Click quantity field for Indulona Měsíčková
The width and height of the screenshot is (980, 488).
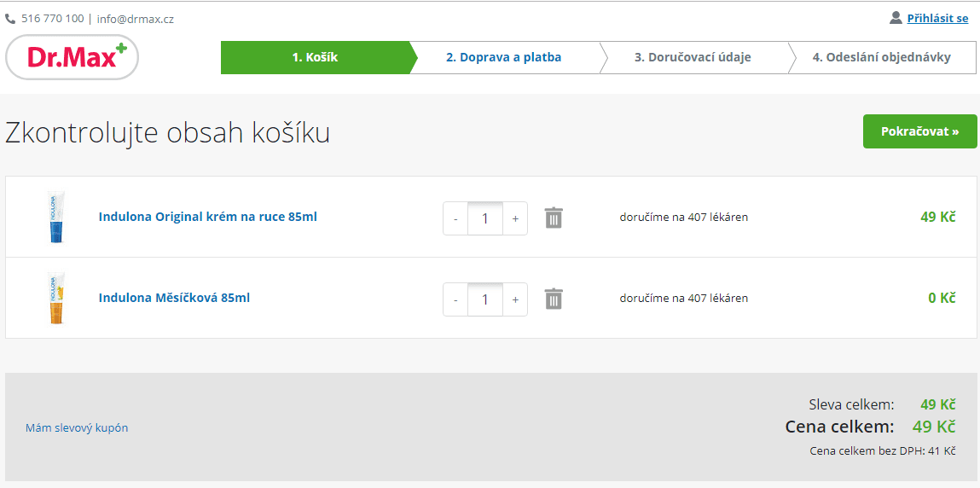coord(485,300)
